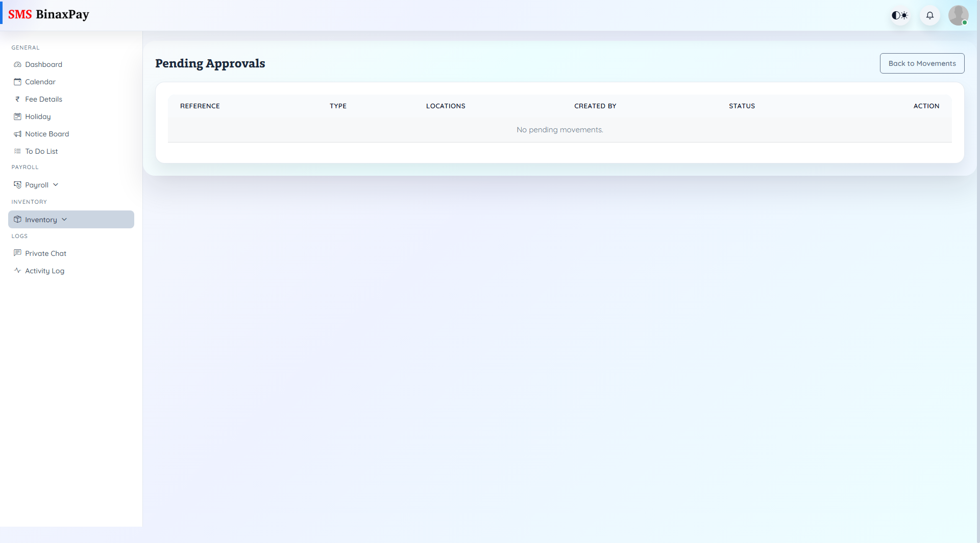Open the Private Chat link
Viewport: 980px width, 543px height.
pos(46,253)
